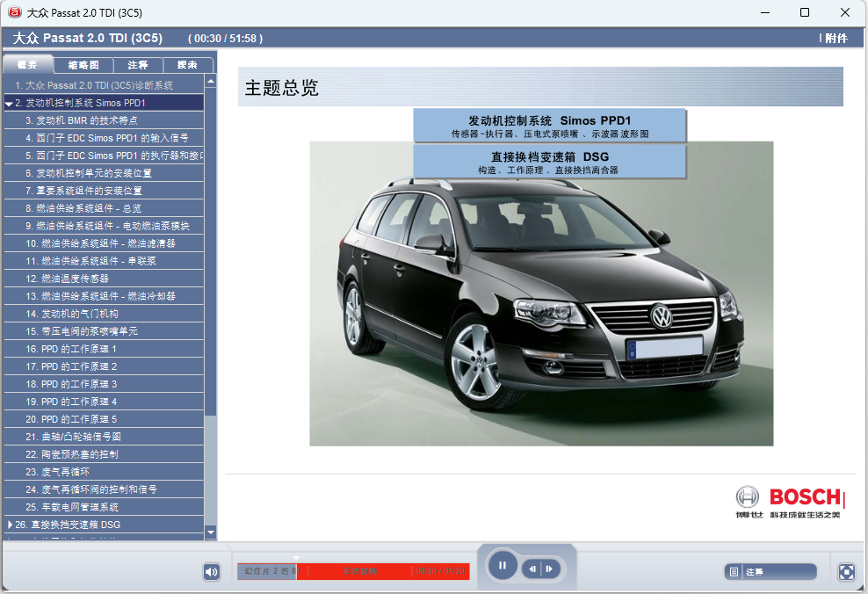The image size is (868, 594).
Task: Click the 发动机控制系统 Simos PPD1 topic box
Action: coord(550,126)
